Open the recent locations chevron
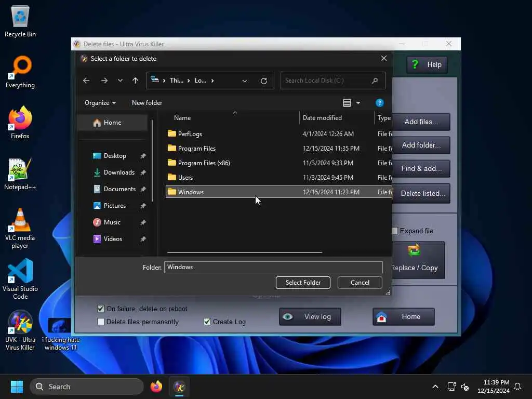The width and height of the screenshot is (532, 399). pos(120,81)
